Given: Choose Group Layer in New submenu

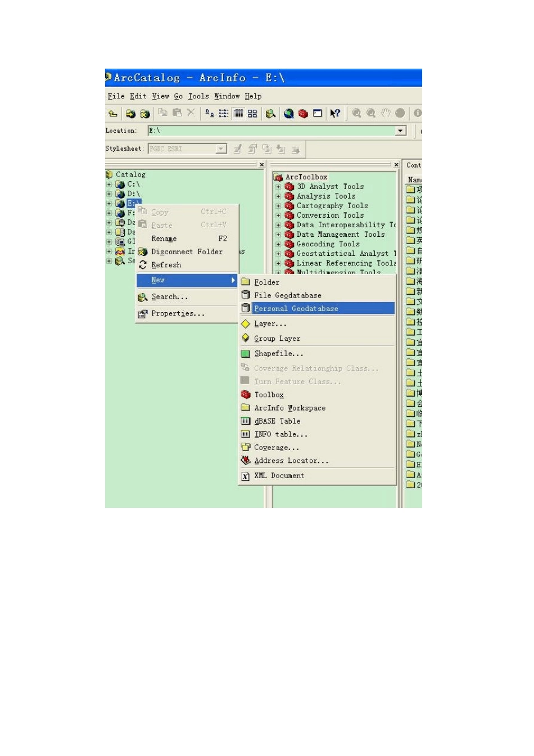Looking at the screenshot, I should click(318, 339).
